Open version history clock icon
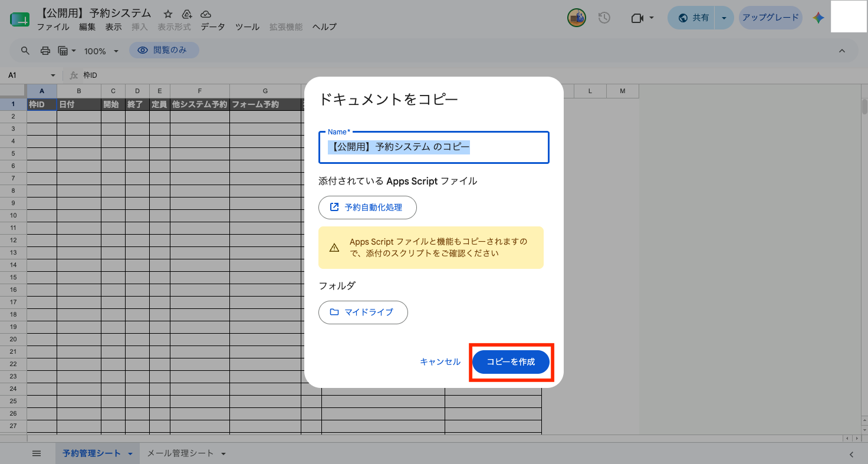Screen dimensions: 868x464 coord(604,18)
